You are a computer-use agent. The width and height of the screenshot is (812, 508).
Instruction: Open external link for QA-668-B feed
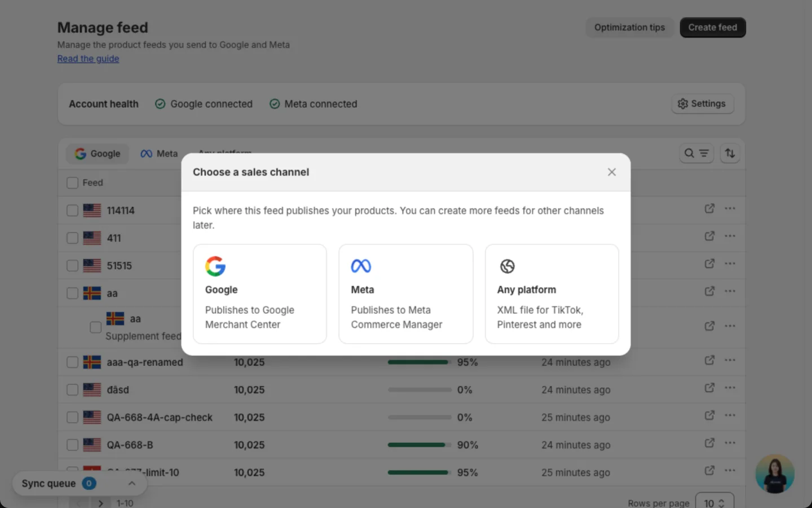(x=709, y=443)
